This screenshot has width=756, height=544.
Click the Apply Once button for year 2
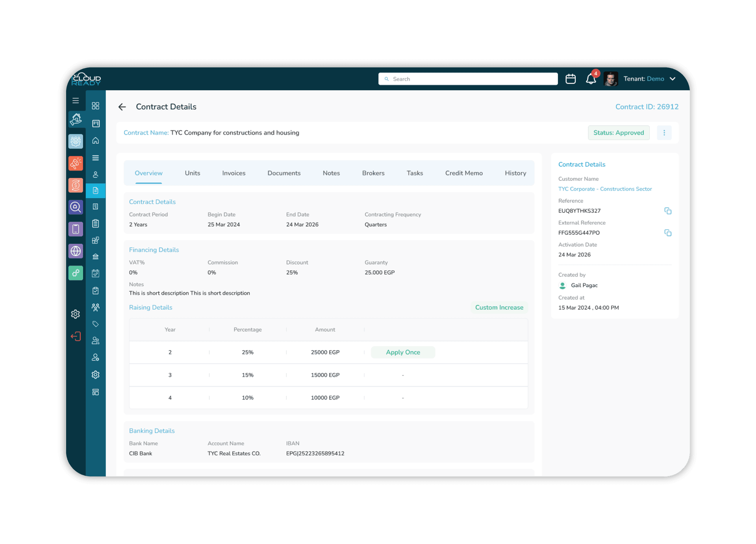tap(403, 352)
